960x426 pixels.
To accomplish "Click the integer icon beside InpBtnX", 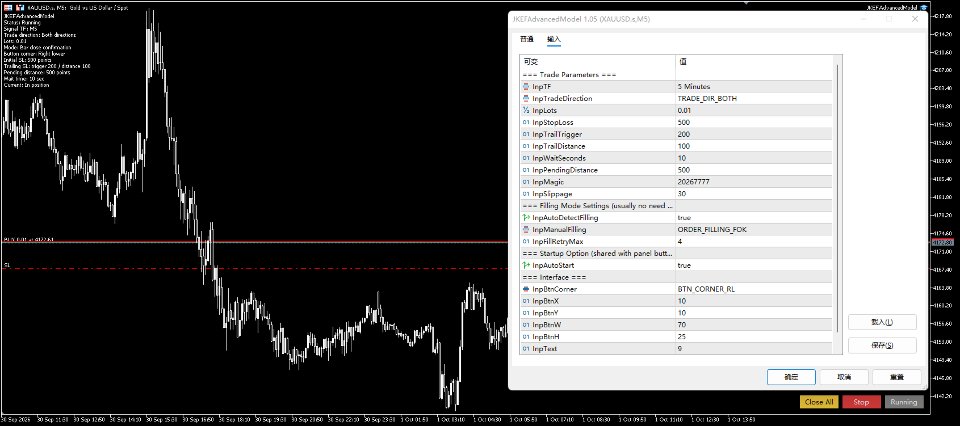I will pos(526,301).
